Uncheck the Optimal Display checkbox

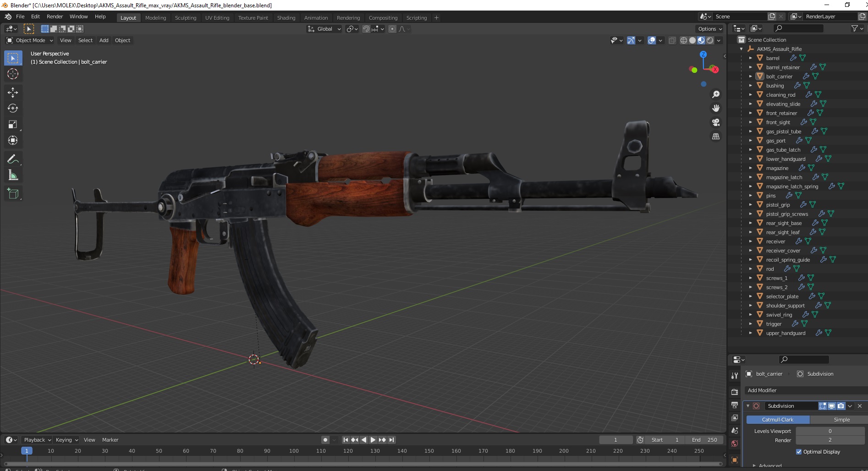pyautogui.click(x=799, y=452)
